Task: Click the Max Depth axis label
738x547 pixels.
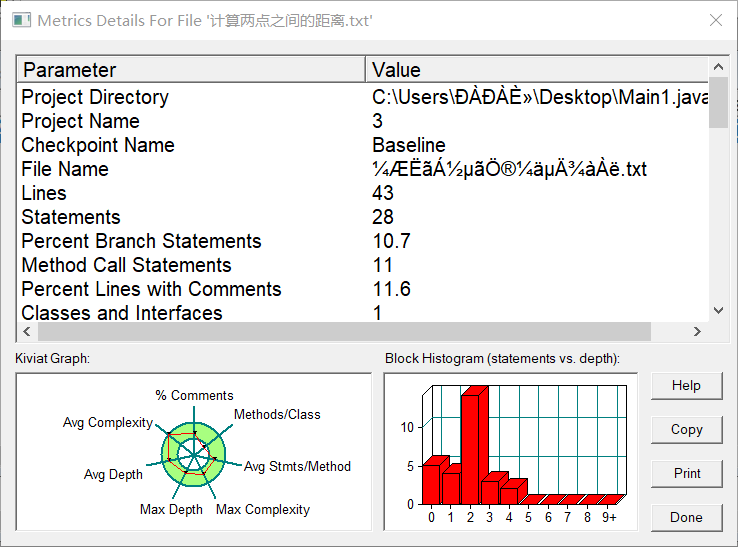Action: (171, 509)
